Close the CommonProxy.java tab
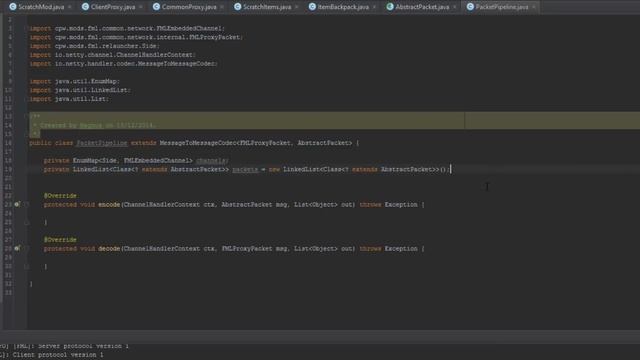Image resolution: width=640 pixels, height=360 pixels. point(222,7)
